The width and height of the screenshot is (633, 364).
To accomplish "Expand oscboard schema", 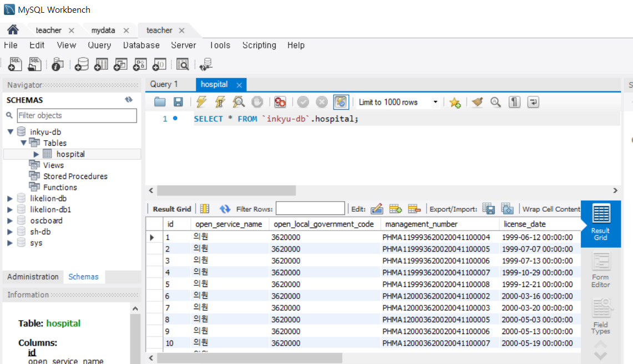I will (10, 221).
